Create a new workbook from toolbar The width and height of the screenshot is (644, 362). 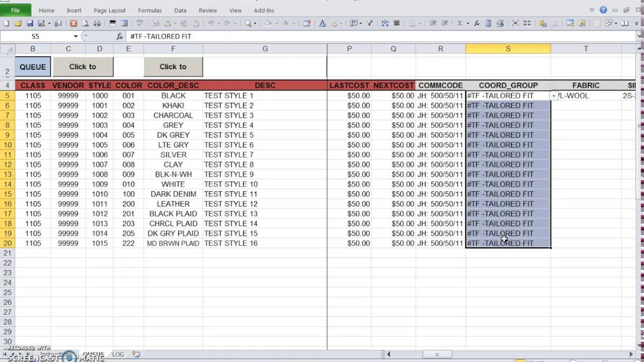(6, 23)
